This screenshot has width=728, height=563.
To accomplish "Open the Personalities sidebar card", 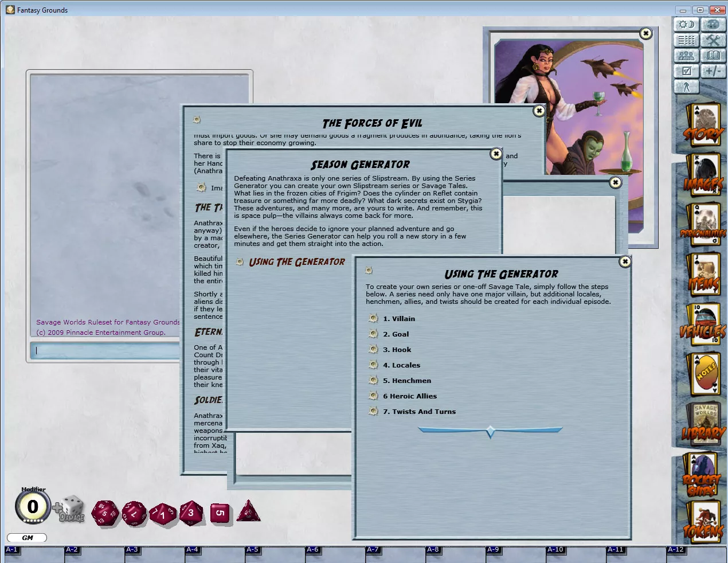I will click(x=703, y=225).
